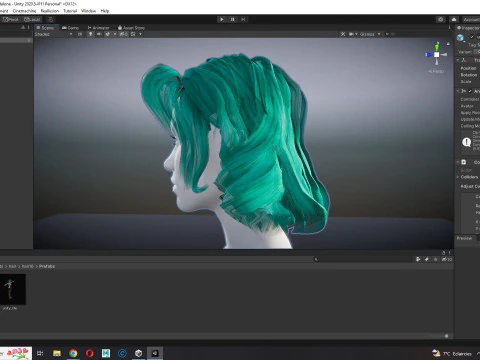Open the Help menu
This screenshot has width=480, height=360.
click(105, 11)
